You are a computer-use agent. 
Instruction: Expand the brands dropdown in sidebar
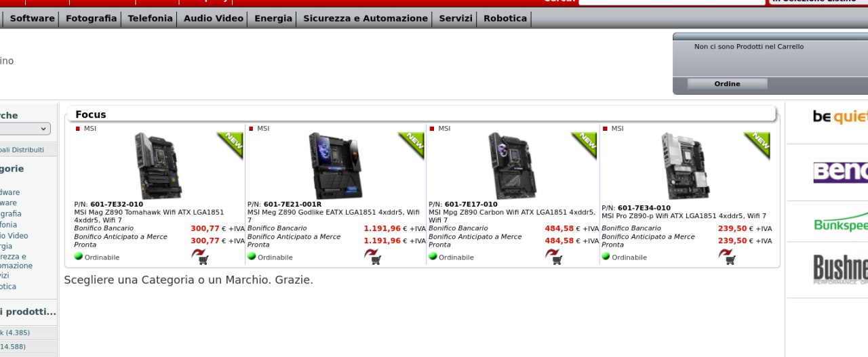click(x=25, y=129)
